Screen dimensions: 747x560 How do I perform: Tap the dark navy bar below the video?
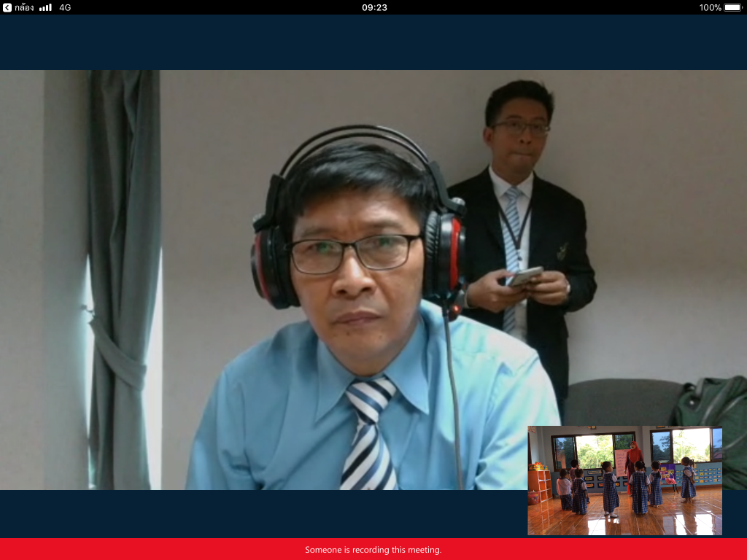click(263, 513)
